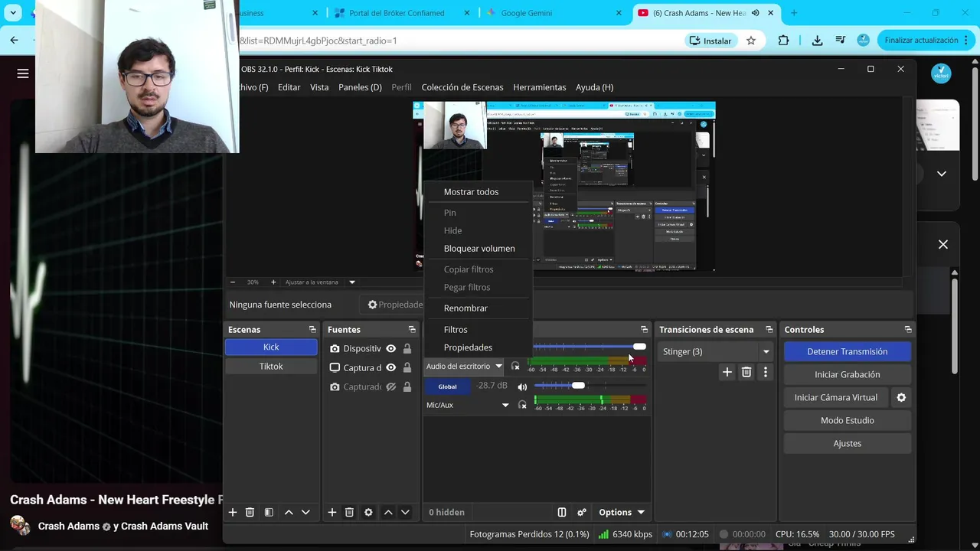Undock the Escenas panel
The image size is (980, 551).
pos(312,329)
